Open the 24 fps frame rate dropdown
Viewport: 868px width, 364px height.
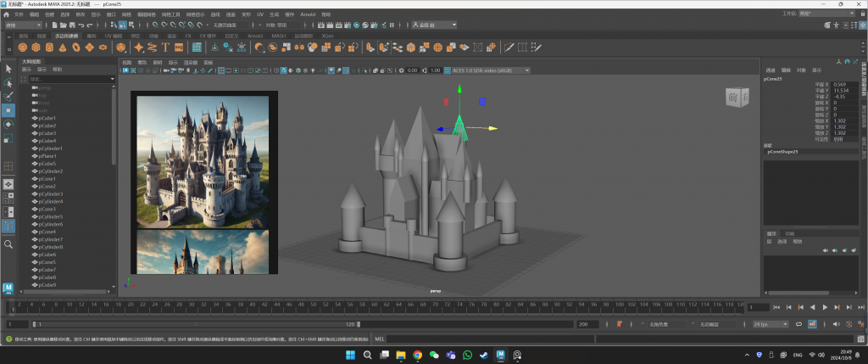pos(770,324)
